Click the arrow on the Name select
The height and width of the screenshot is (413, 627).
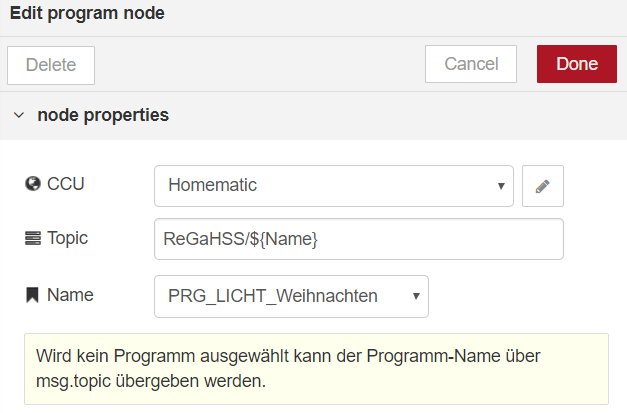(x=415, y=296)
